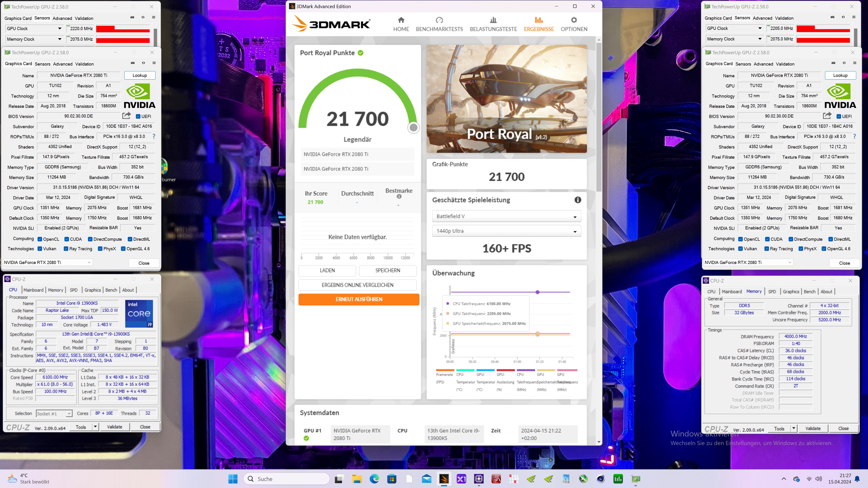Screen dimensions: 868x488
Task: Open GPU selector dropdown in right GPU-Z
Action: [x=748, y=262]
